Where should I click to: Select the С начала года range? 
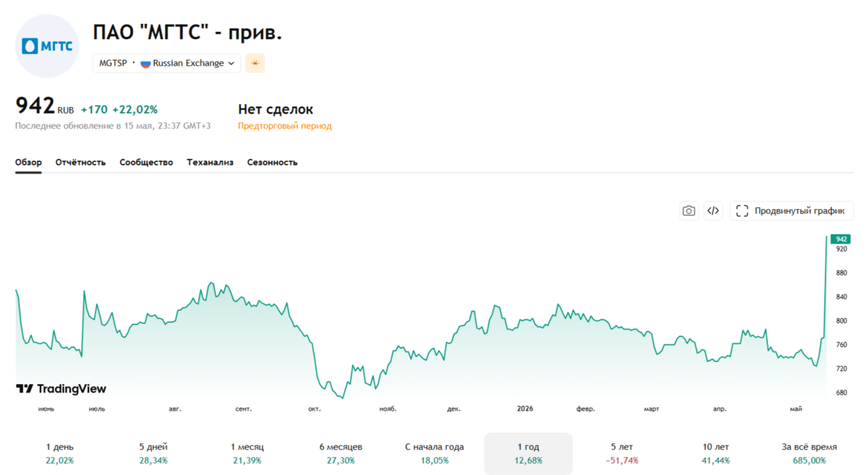tap(435, 453)
